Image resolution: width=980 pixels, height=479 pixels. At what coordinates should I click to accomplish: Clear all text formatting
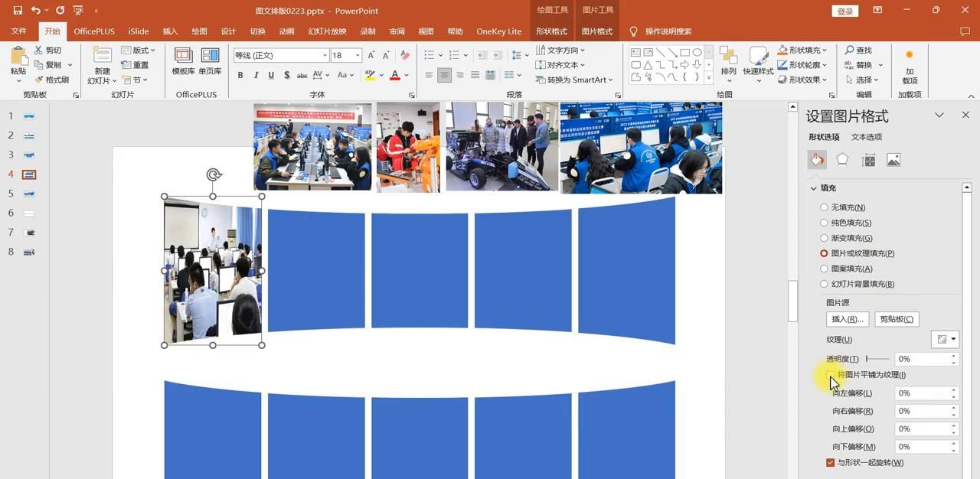click(407, 55)
